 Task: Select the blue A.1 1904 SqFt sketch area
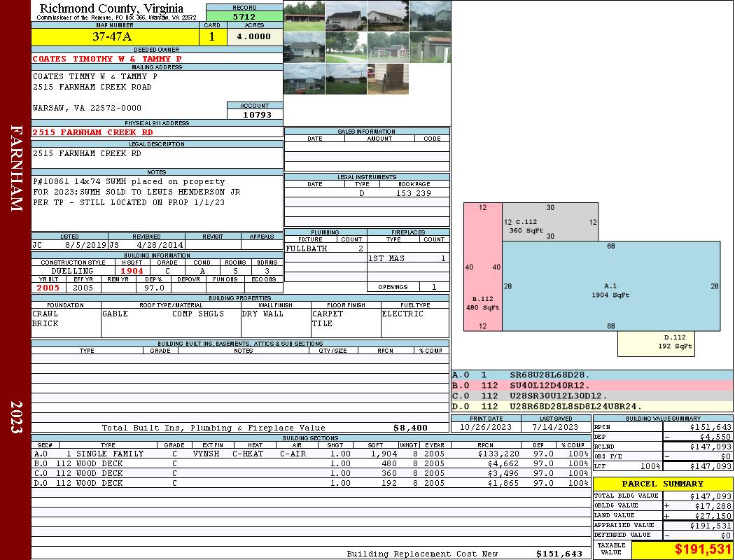click(x=611, y=286)
